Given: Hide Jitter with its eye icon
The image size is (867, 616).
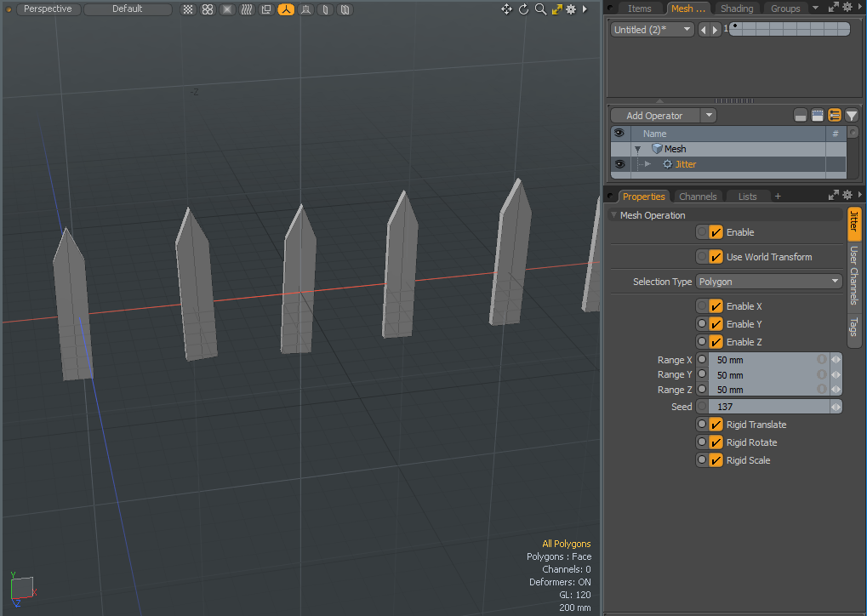Looking at the screenshot, I should 619,164.
